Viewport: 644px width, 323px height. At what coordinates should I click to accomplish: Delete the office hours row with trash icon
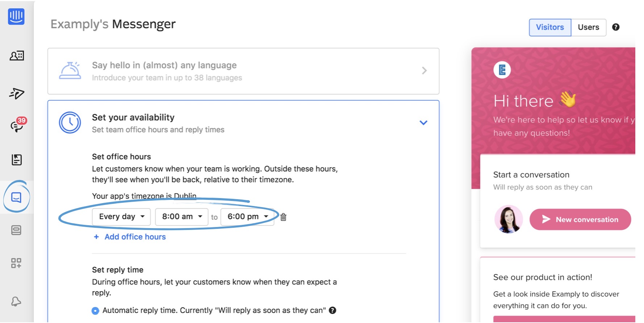[x=283, y=217]
